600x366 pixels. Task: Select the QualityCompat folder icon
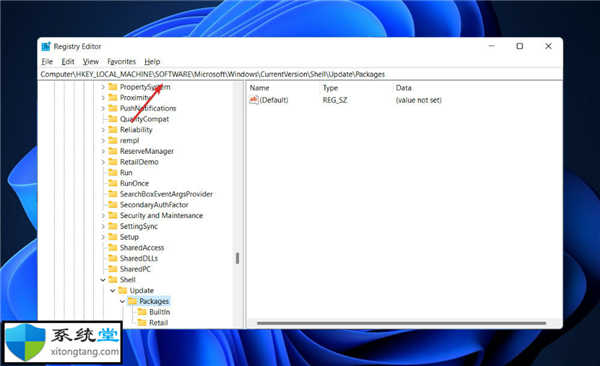coord(112,119)
